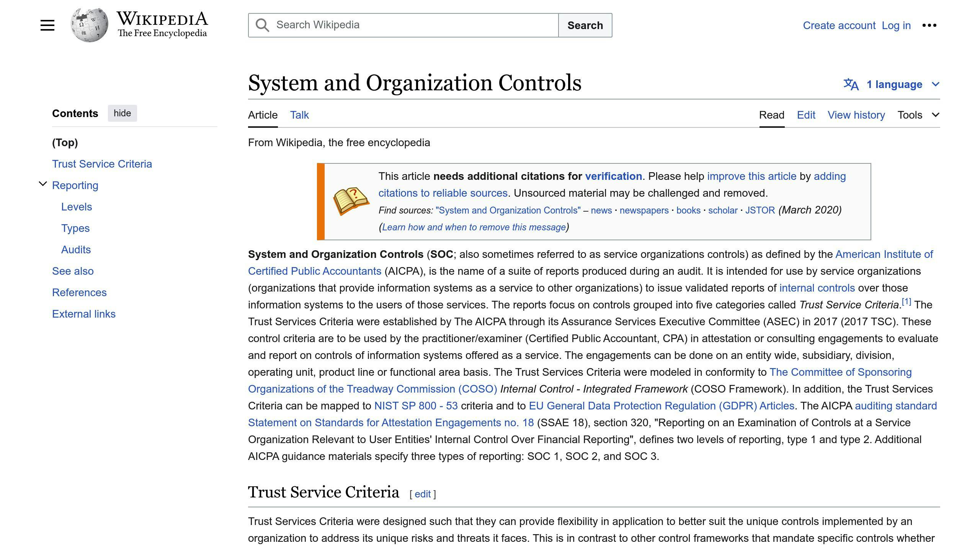The width and height of the screenshot is (980, 551).
Task: Open the three-dot personal tools menu
Action: point(929,25)
